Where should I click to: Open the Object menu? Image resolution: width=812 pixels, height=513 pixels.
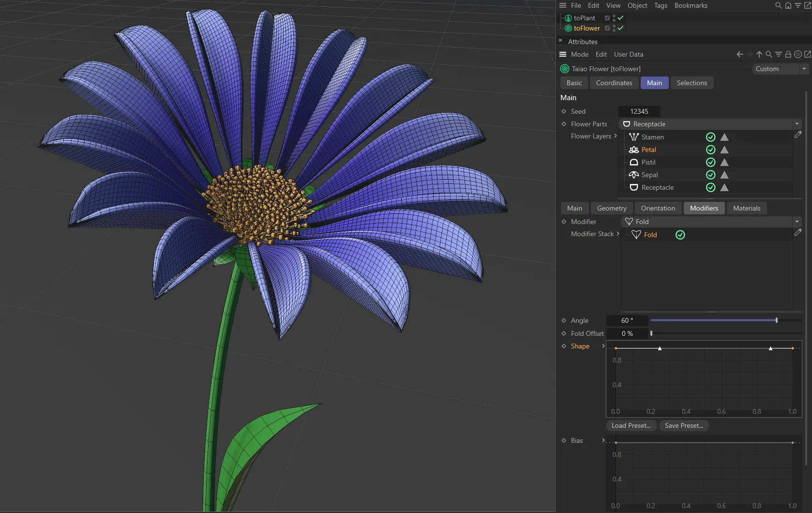637,5
